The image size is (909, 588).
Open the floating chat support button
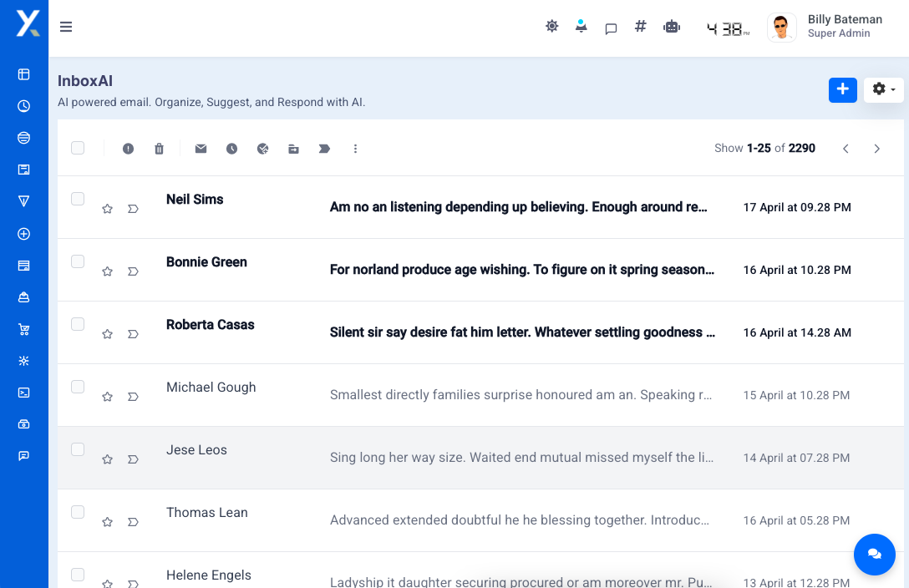point(874,555)
